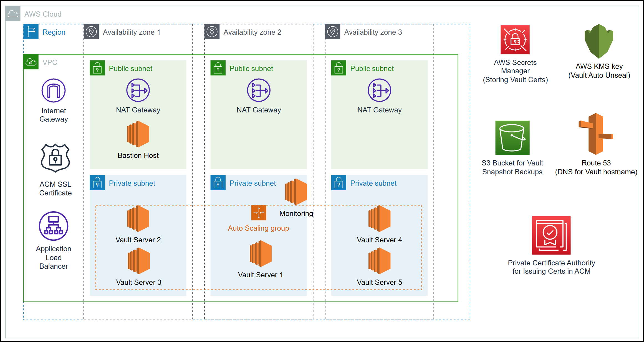Screen dimensions: 644x342
Task: Select the Internet Gateway icon
Action: click(53, 90)
